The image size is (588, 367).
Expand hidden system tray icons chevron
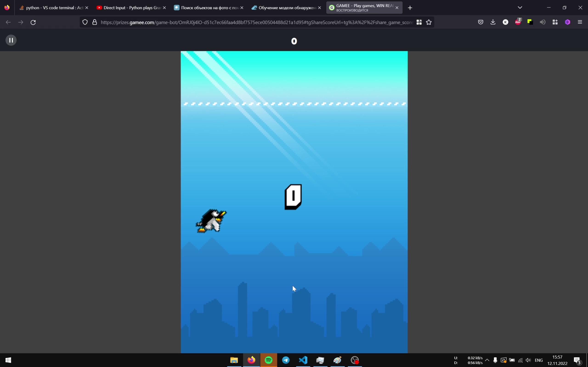click(487, 360)
